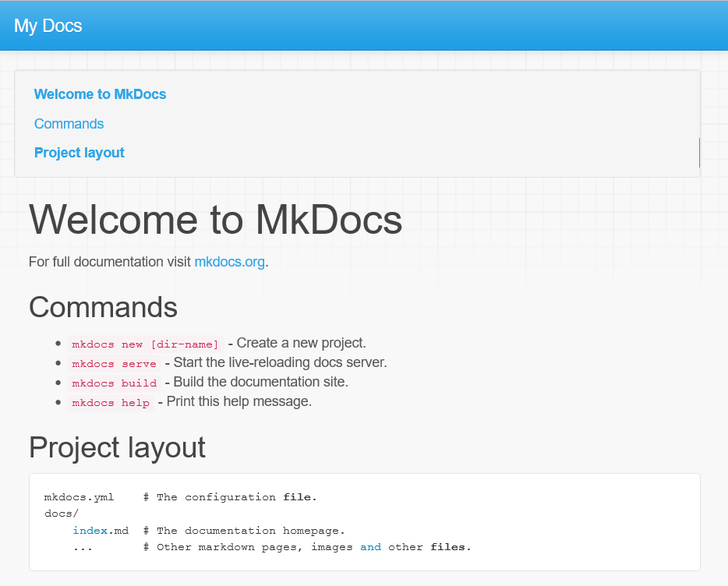The width and height of the screenshot is (728, 586).
Task: Click '# The documentation homepage.' comment
Action: click(x=244, y=530)
